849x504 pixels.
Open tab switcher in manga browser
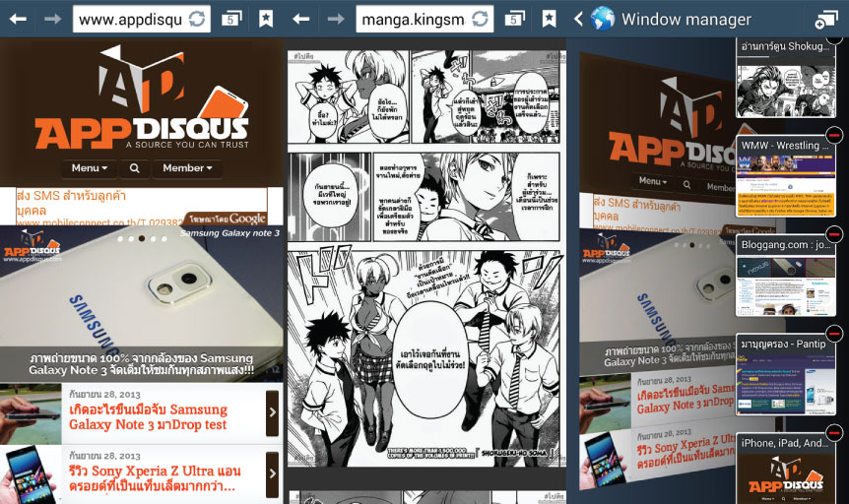pyautogui.click(x=514, y=20)
